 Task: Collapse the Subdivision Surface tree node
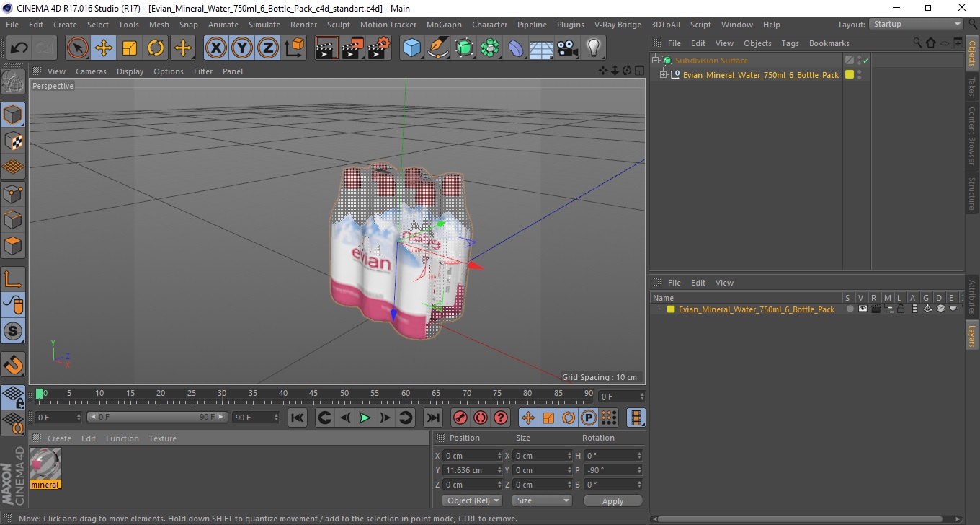[656, 61]
